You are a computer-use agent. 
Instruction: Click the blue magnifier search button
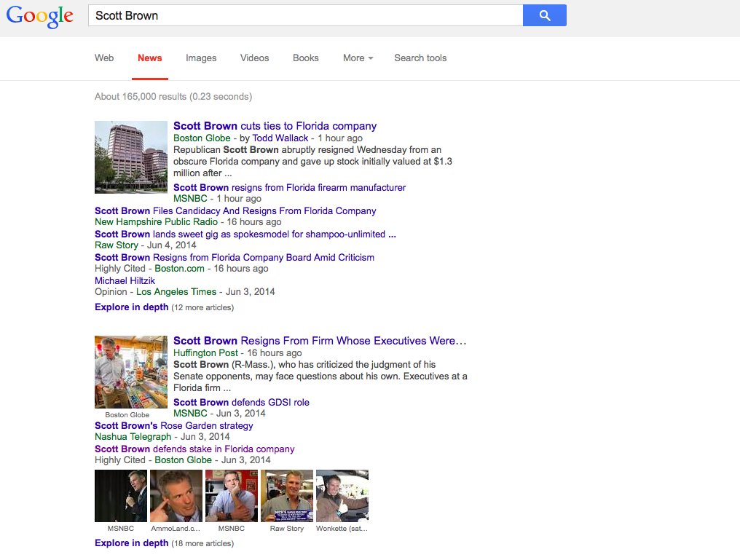[x=544, y=15]
